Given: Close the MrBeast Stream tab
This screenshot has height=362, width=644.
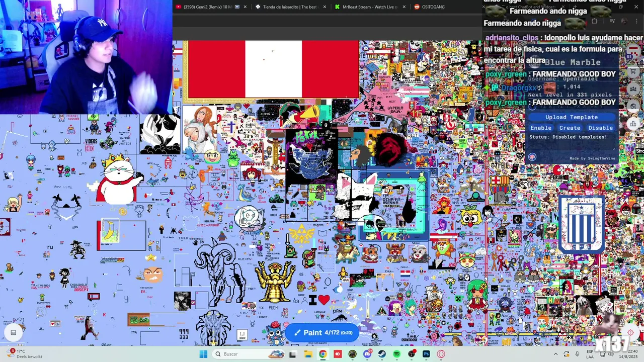Looking at the screenshot, I should (404, 7).
